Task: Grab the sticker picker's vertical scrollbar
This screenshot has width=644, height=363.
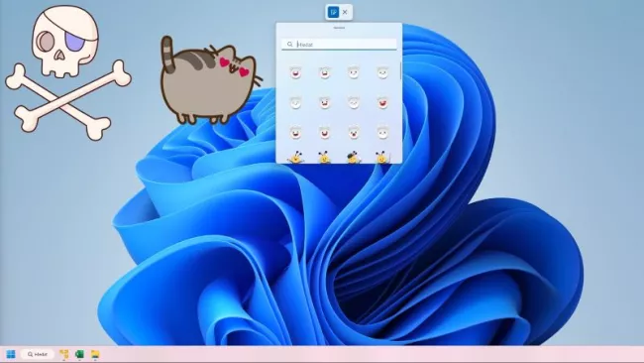Action: coord(400,70)
